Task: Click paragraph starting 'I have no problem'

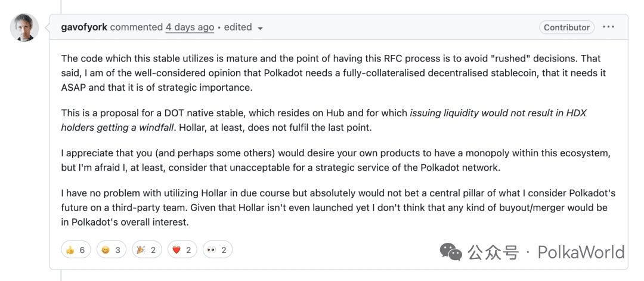Action: [x=338, y=208]
